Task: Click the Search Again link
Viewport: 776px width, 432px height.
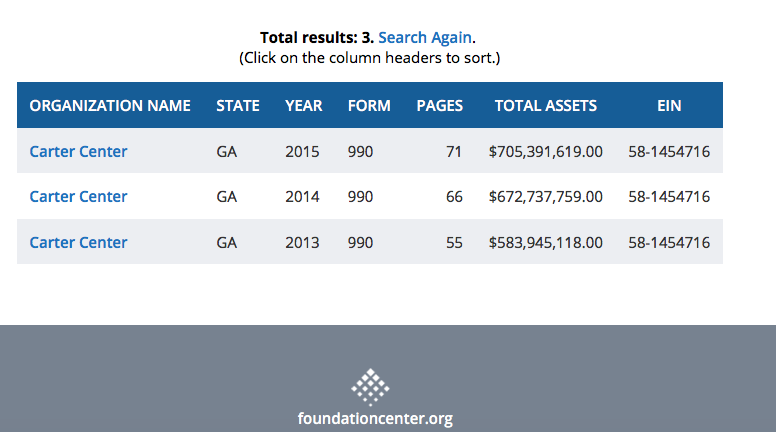Action: click(424, 37)
